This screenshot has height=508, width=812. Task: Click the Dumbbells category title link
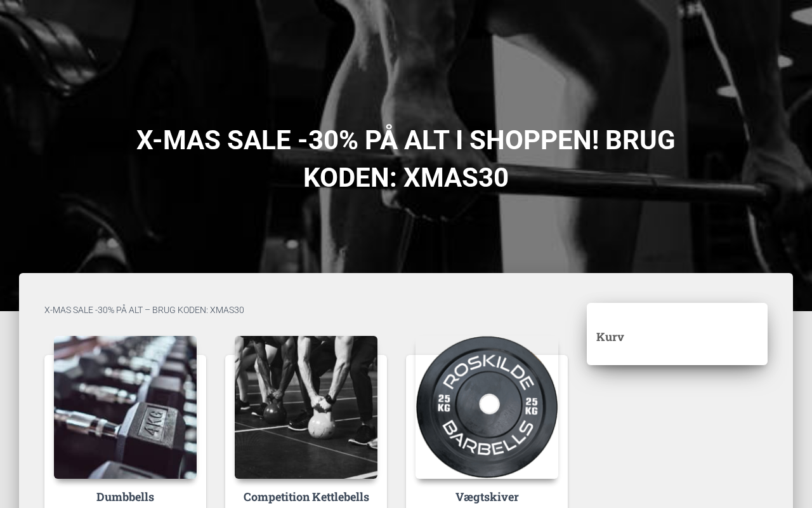[x=125, y=497]
